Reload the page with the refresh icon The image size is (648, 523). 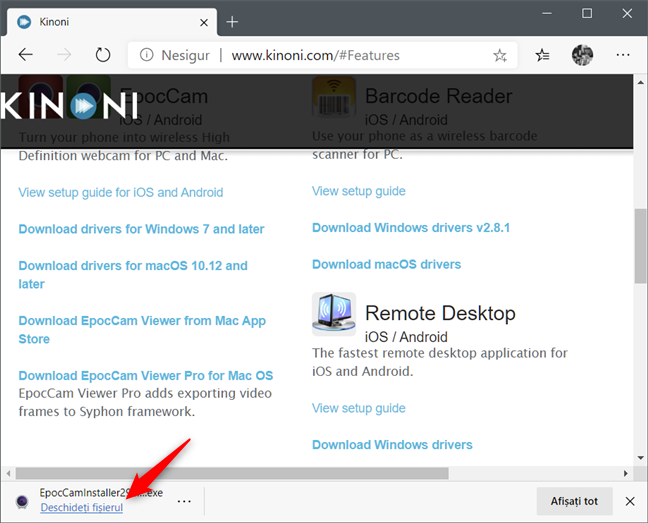click(x=103, y=55)
